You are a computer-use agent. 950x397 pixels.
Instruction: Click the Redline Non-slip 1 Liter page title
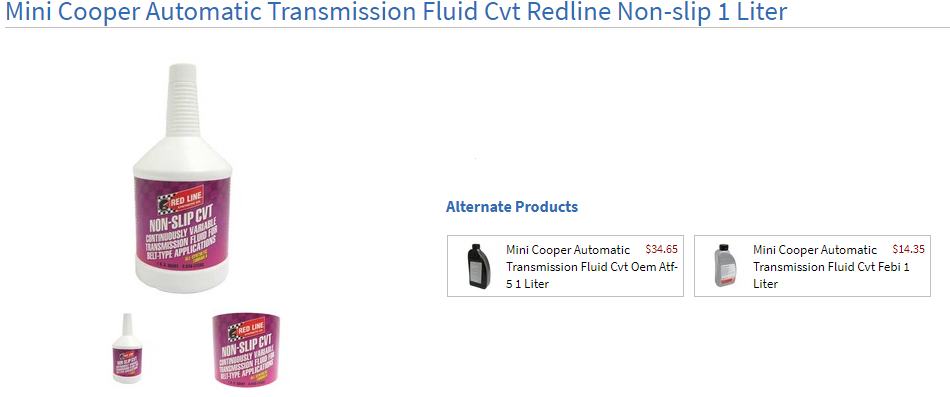pyautogui.click(x=396, y=12)
